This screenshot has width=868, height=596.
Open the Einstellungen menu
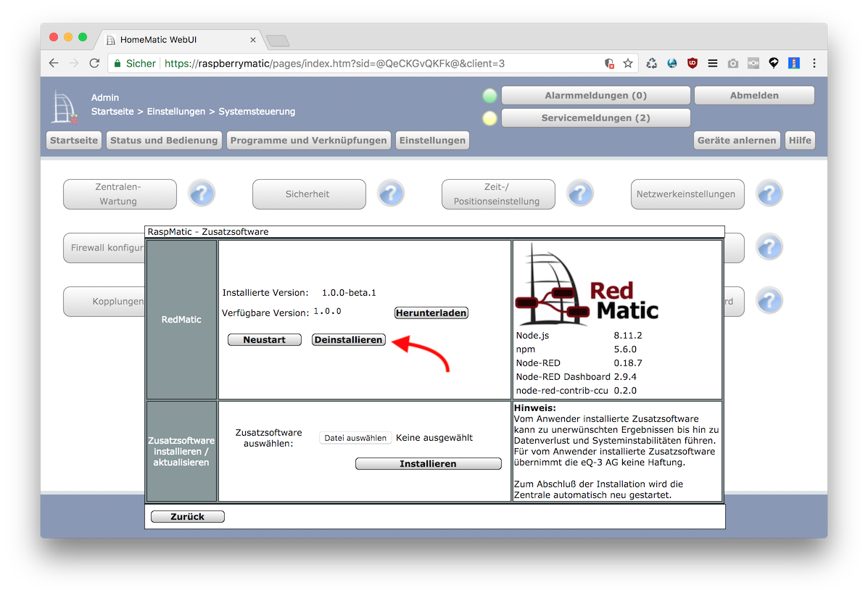click(x=432, y=141)
